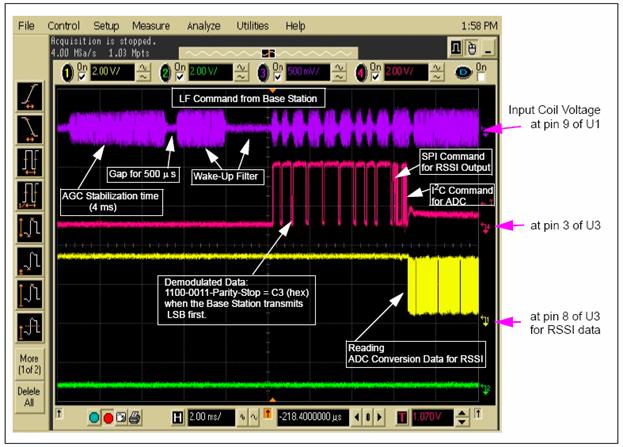
Task: Select the maximum voltage measurement icon
Action: [x=30, y=294]
